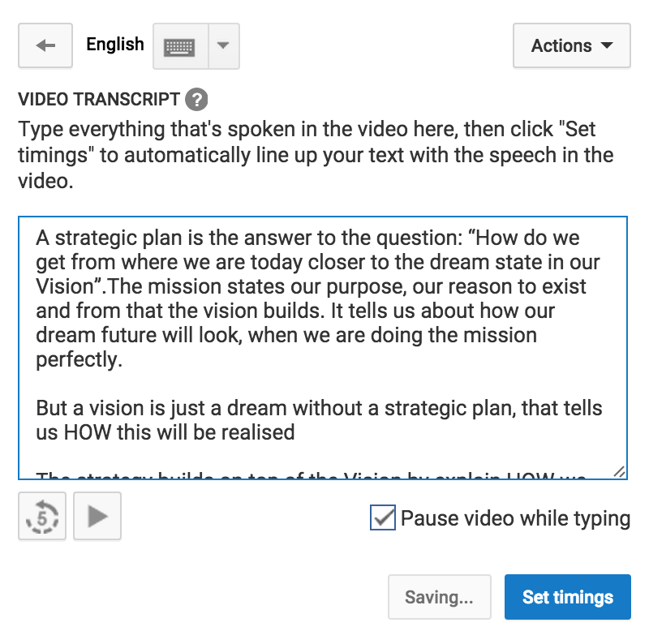649x644 pixels.
Task: Click the "But a vision is just" paragraph
Action: [x=319, y=420]
